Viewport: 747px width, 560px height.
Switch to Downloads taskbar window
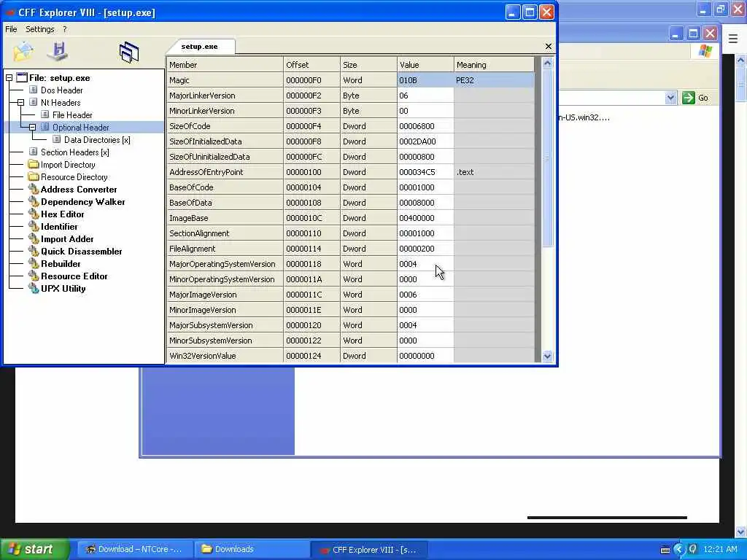[252, 550]
